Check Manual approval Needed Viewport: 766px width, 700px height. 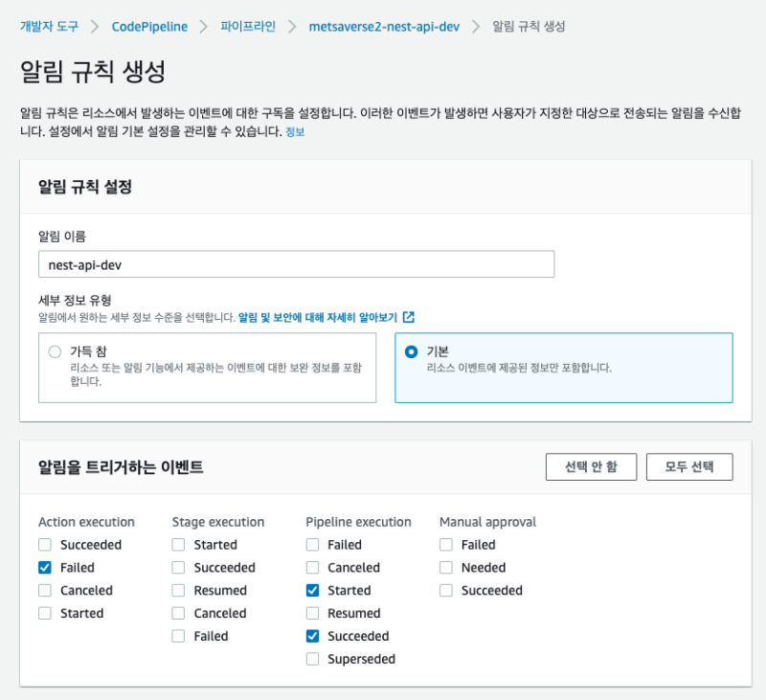446,568
